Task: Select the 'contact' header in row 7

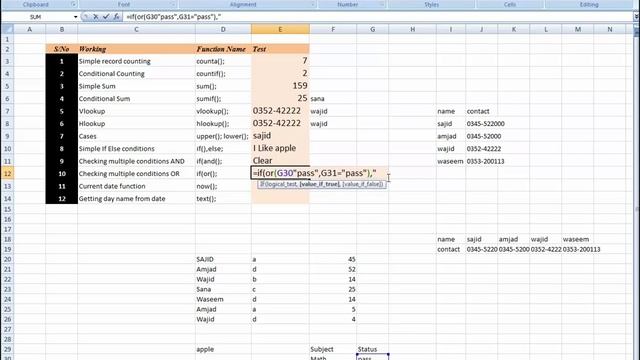Action: tap(482, 111)
